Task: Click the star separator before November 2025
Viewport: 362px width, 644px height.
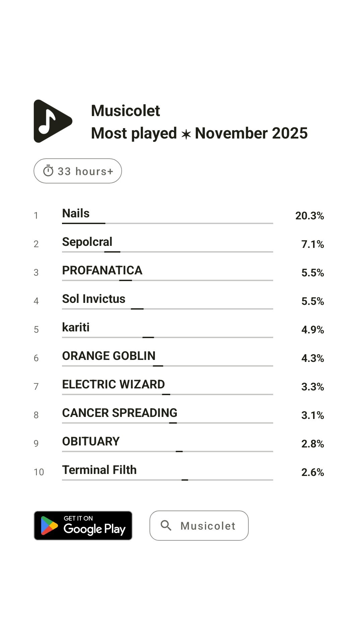Action: [186, 134]
